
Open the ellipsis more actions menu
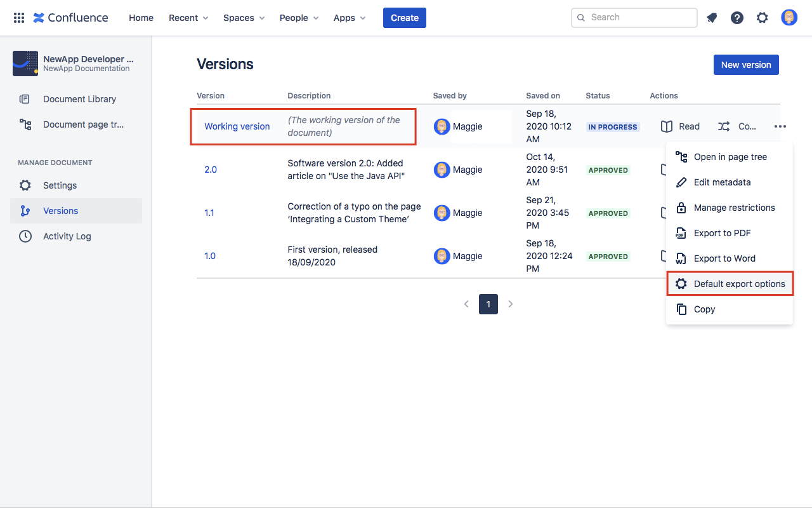pyautogui.click(x=780, y=126)
